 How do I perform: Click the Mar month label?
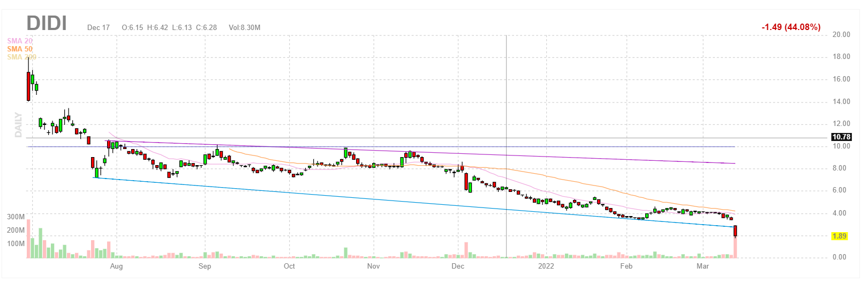(703, 266)
